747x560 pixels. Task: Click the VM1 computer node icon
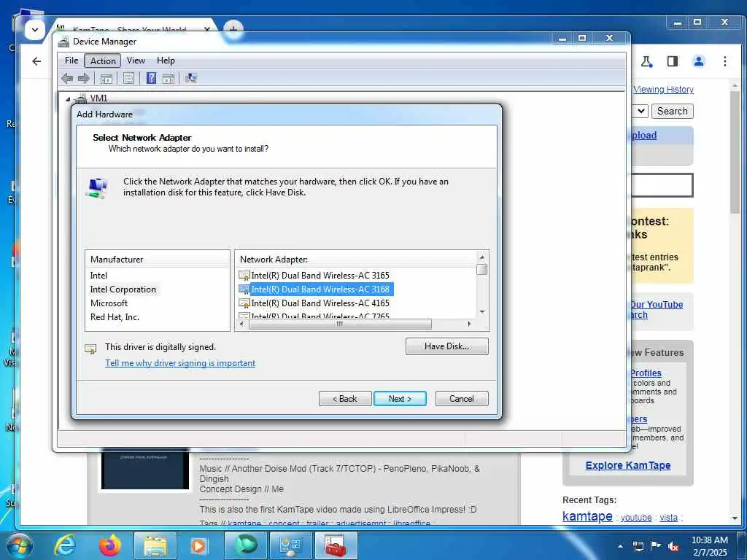tap(81, 98)
